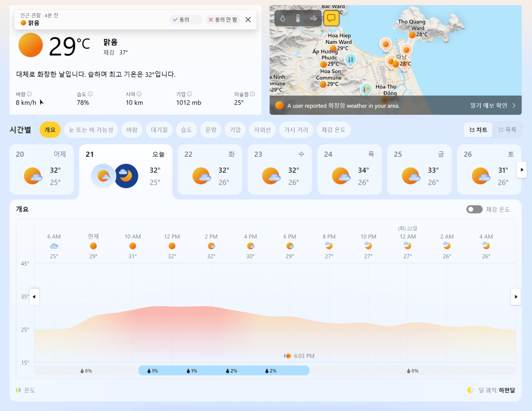Viewport: 532px width, 411px height.
Task: Click the 12 PM sun icon in hourly chart
Action: 172,246
